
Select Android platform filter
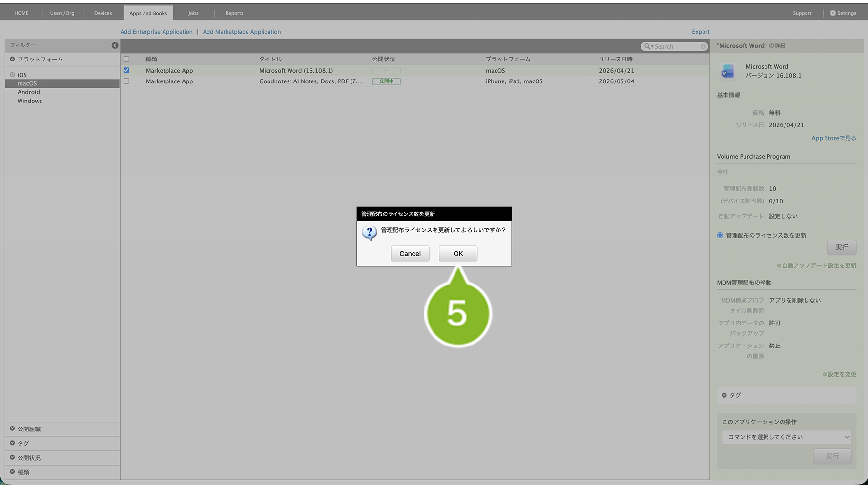click(28, 92)
